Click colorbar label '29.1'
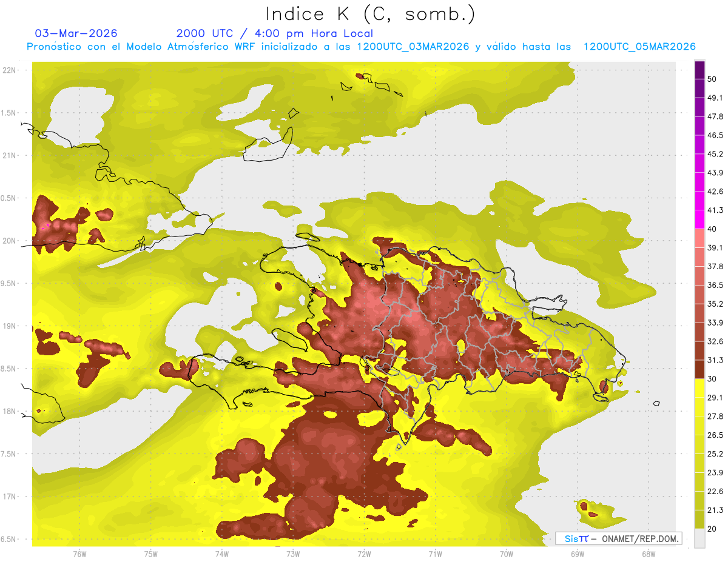 pyautogui.click(x=715, y=398)
